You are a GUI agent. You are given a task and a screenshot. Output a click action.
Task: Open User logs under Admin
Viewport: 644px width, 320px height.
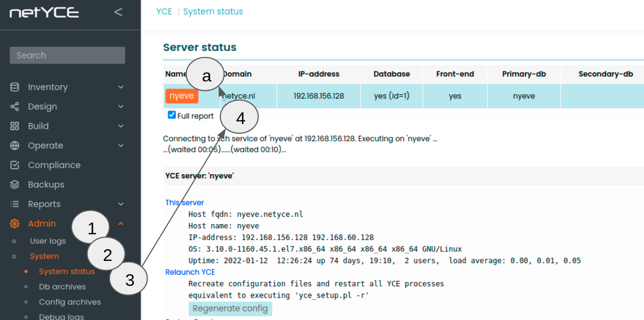[x=47, y=241]
